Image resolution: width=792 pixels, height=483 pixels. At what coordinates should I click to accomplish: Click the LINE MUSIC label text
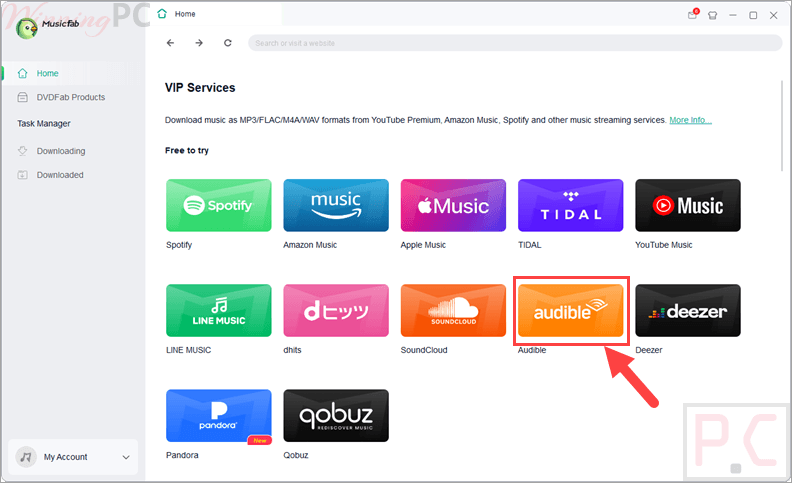tap(188, 350)
